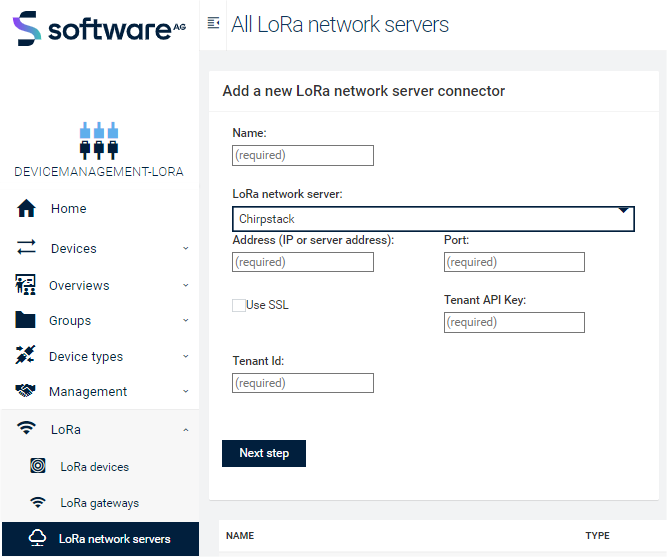Click the Tenant API Key field
667x557 pixels.
pyautogui.click(x=514, y=322)
